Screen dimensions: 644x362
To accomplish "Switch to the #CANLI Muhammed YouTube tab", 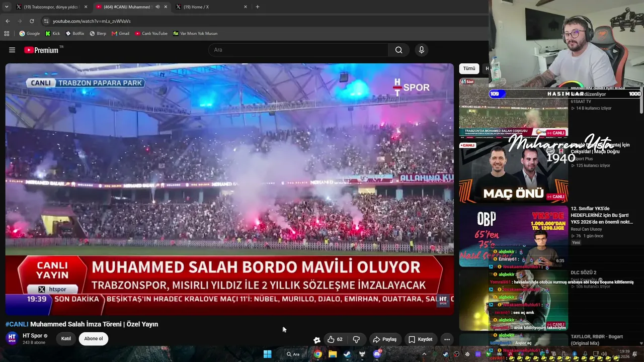I will pyautogui.click(x=132, y=7).
